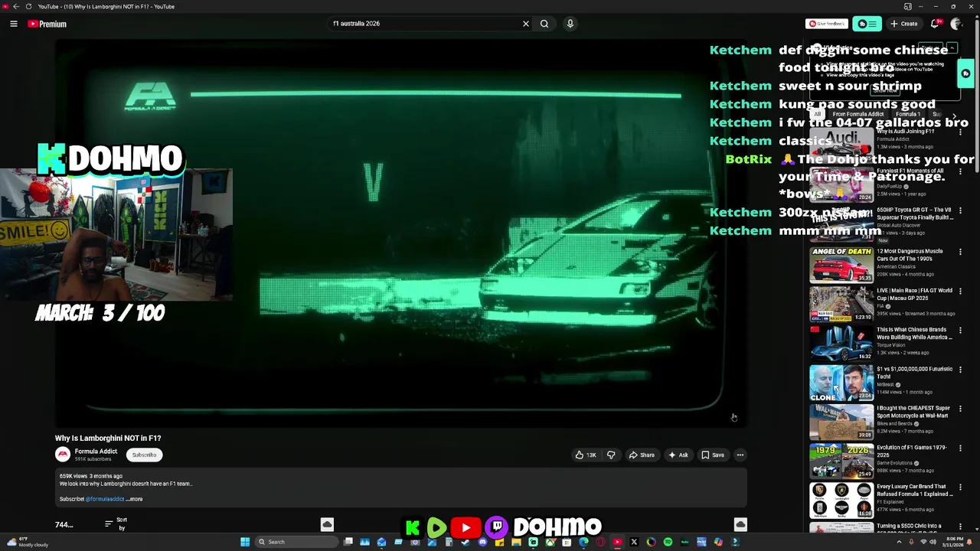Click the teal extension side tab
The image size is (980, 551).
point(966,74)
